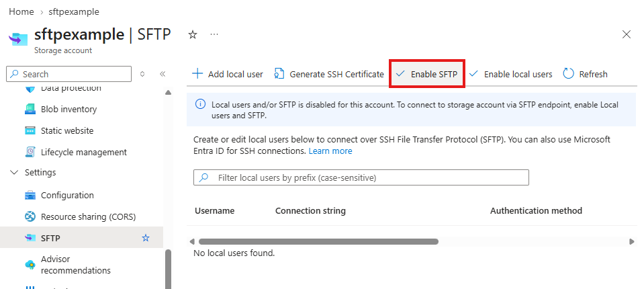The height and width of the screenshot is (289, 644).
Task: Click the info icon in the banner
Action: (x=200, y=104)
